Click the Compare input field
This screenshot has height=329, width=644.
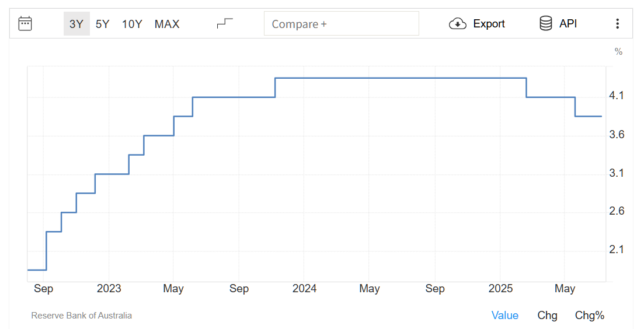coord(341,24)
